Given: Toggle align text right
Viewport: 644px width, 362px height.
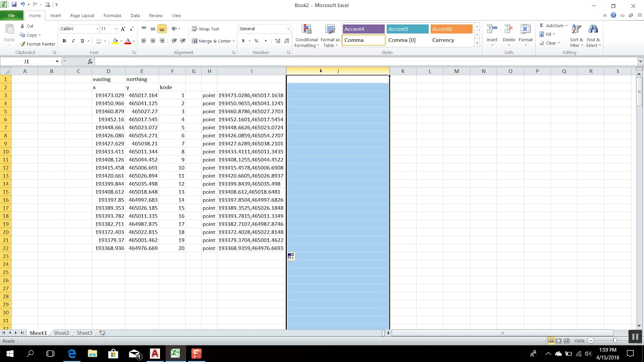Looking at the screenshot, I should click(162, 41).
